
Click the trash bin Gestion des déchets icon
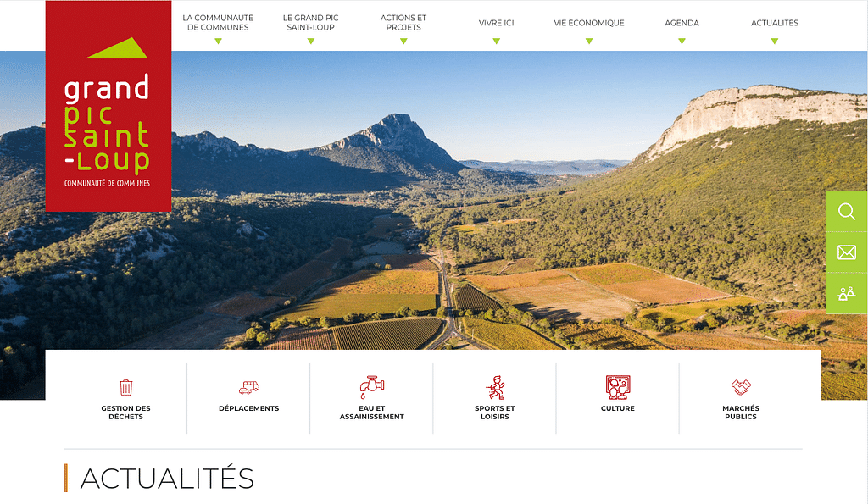(125, 387)
